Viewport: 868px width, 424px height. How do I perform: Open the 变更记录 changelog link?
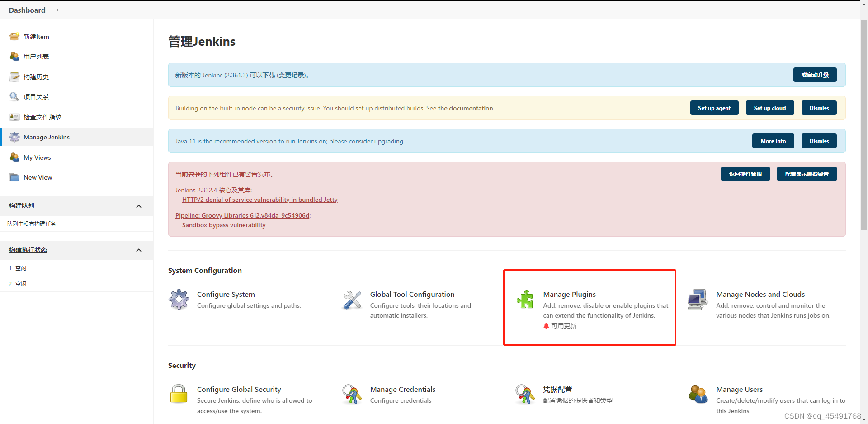point(292,76)
